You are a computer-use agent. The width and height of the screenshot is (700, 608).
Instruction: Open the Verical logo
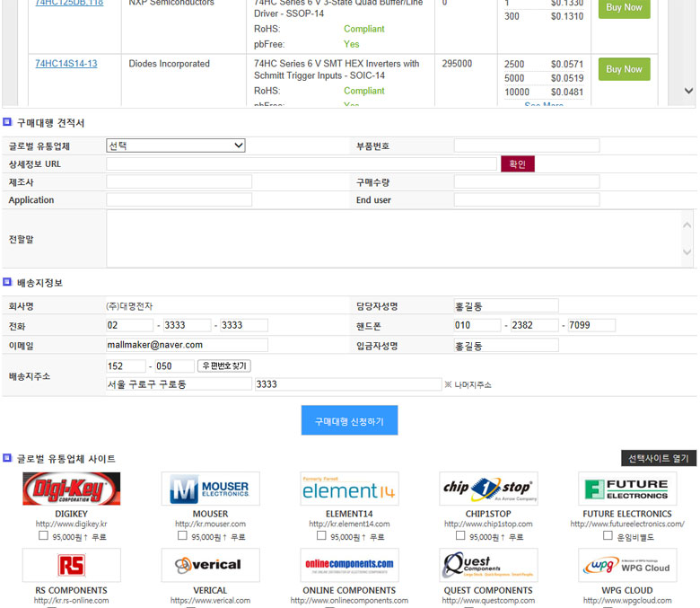(x=210, y=565)
